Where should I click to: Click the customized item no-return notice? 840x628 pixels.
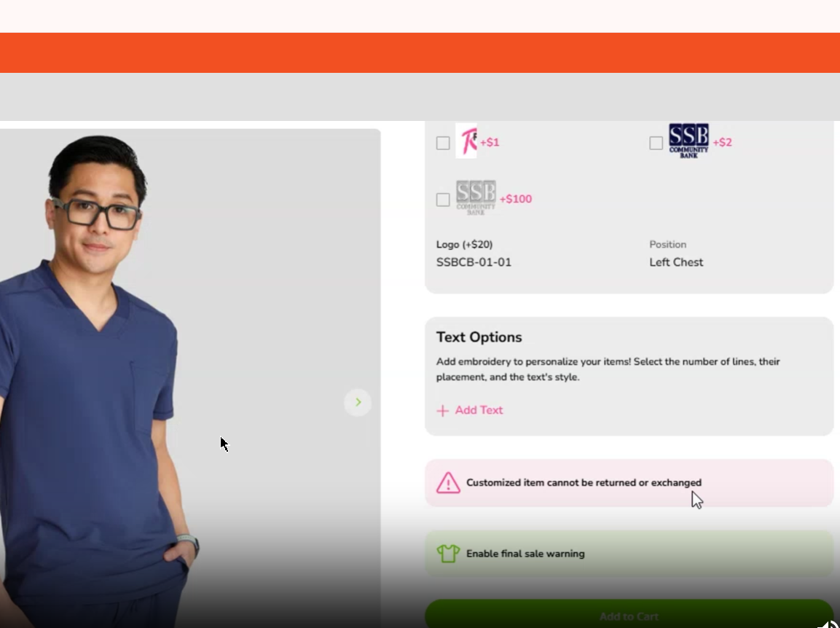point(584,482)
